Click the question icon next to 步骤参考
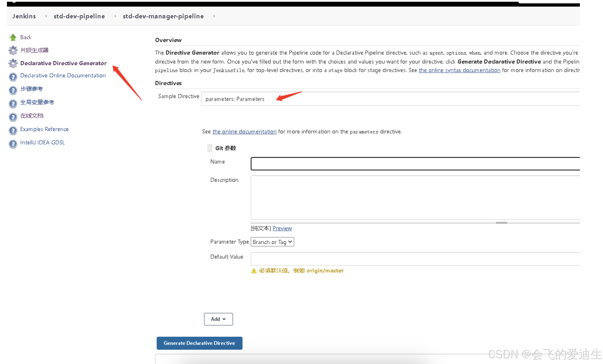Viewport: 603px width, 364px height. tap(13, 90)
